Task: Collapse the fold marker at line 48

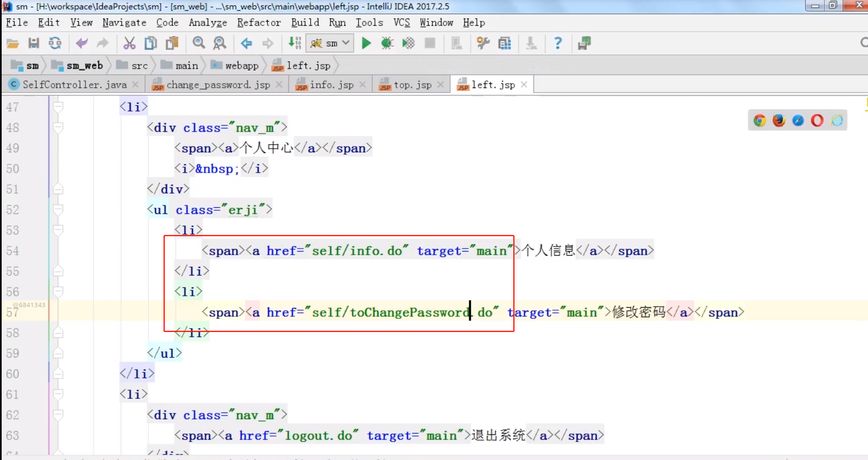Action: tap(58, 128)
